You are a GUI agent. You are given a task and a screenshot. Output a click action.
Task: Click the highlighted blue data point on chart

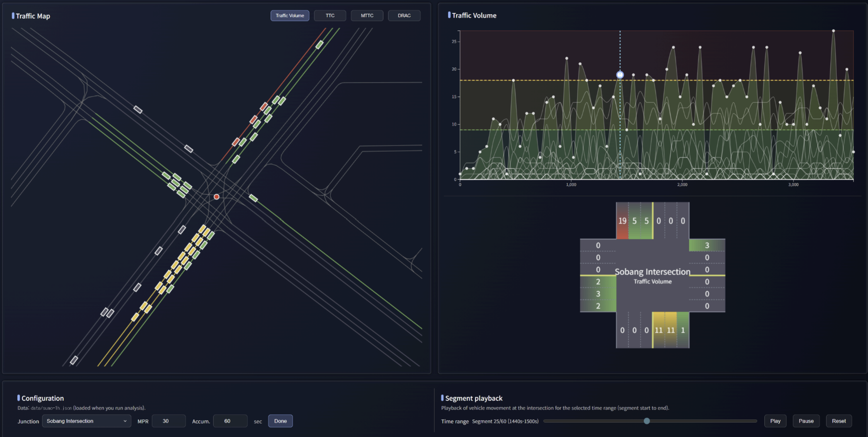click(x=620, y=75)
